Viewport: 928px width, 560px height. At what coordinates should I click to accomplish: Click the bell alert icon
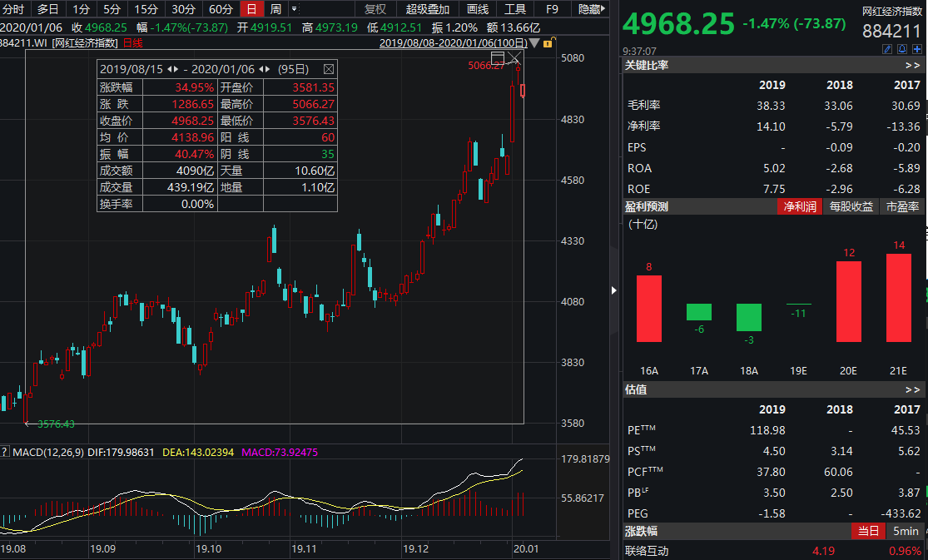pos(901,50)
